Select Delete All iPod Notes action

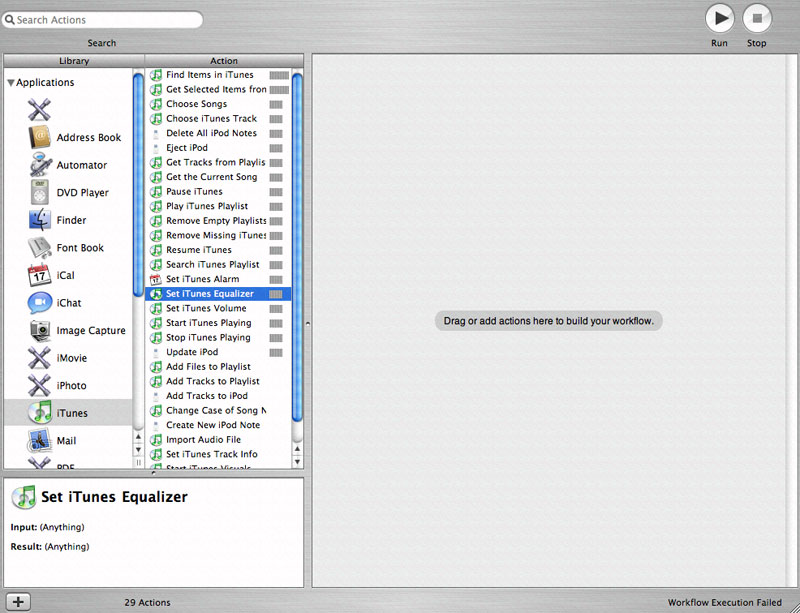click(218, 133)
